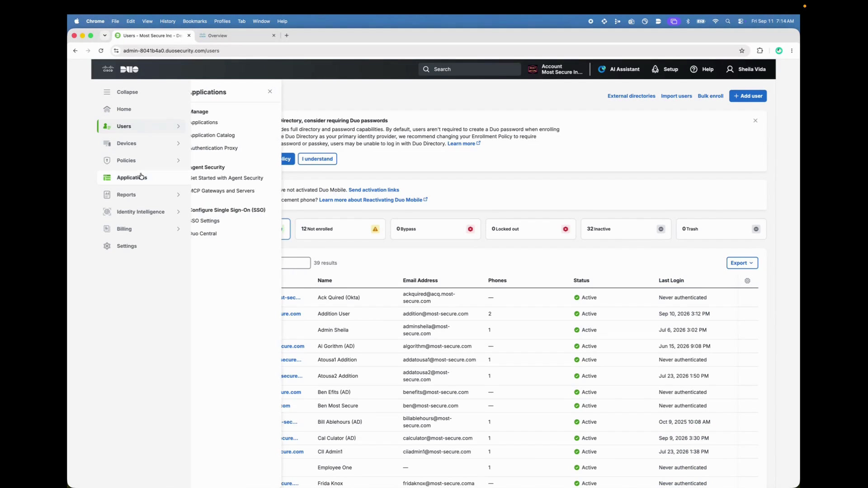Image resolution: width=868 pixels, height=488 pixels.
Task: Click the Collapse sidebar hamburger icon
Action: [107, 92]
